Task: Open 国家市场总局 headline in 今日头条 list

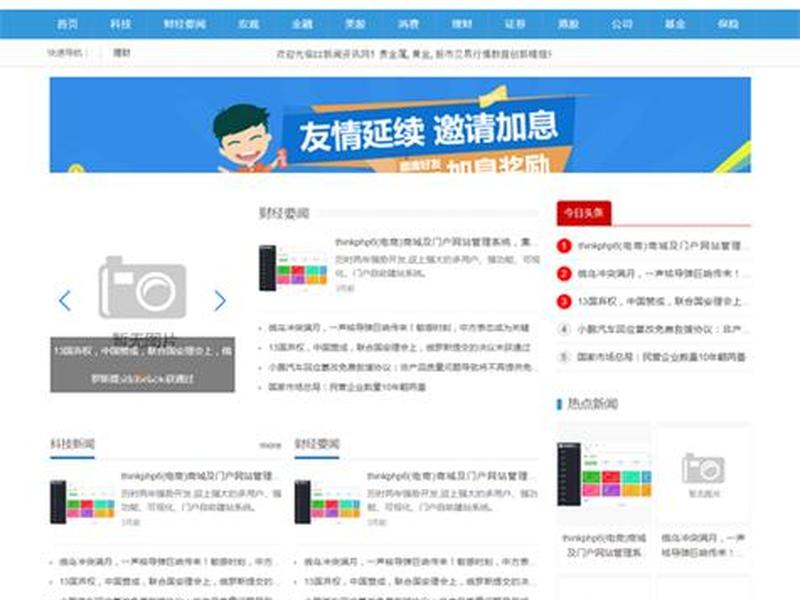Action: coord(661,357)
